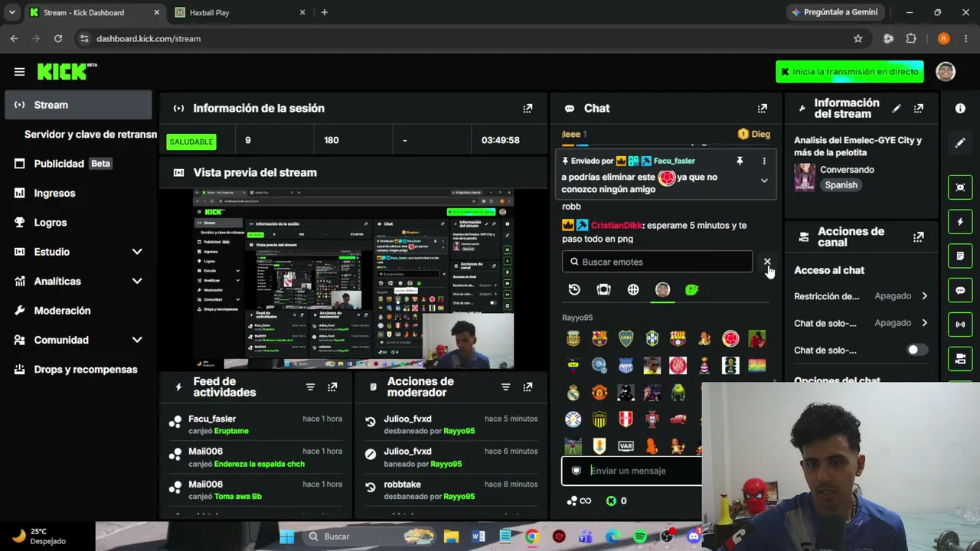Expand the Estudio sidebar section

137,252
